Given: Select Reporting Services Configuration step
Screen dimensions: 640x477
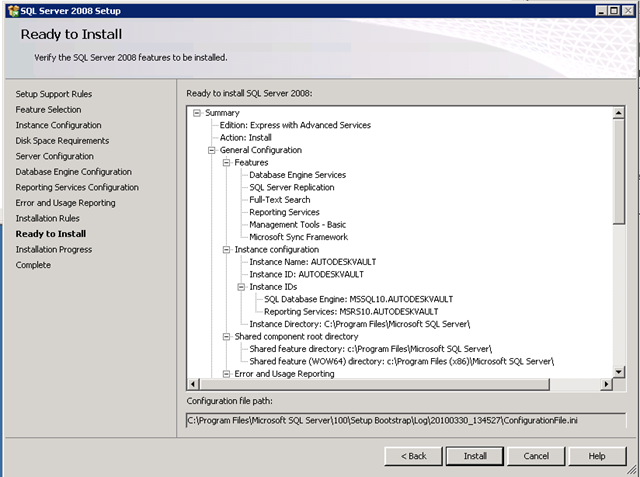Looking at the screenshot, I should click(77, 187).
